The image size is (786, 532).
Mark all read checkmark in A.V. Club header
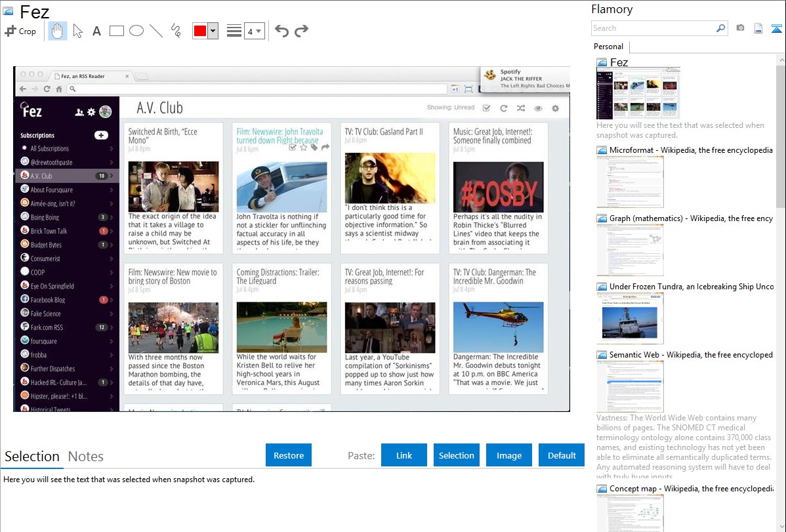click(486, 108)
